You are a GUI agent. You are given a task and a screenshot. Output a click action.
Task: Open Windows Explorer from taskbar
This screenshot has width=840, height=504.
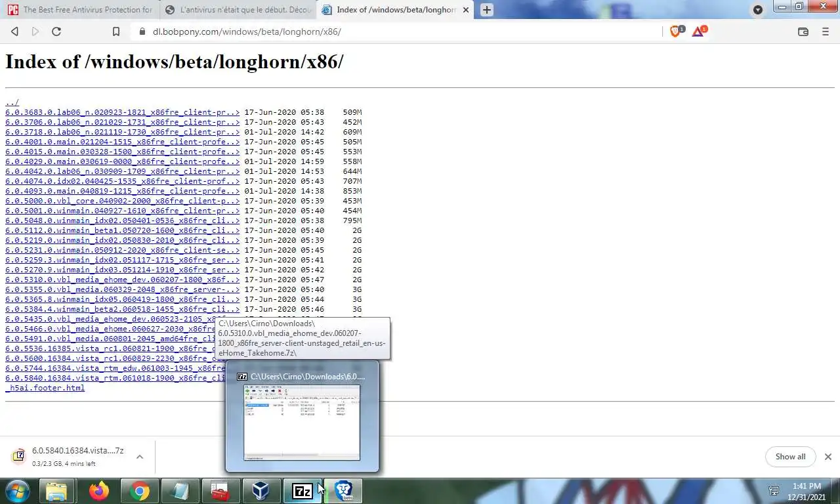pos(57,491)
